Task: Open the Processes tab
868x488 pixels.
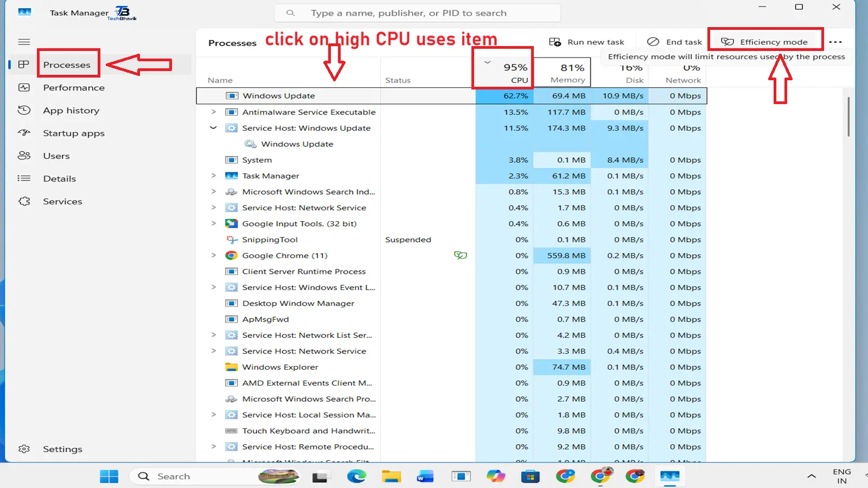Action: pyautogui.click(x=67, y=65)
